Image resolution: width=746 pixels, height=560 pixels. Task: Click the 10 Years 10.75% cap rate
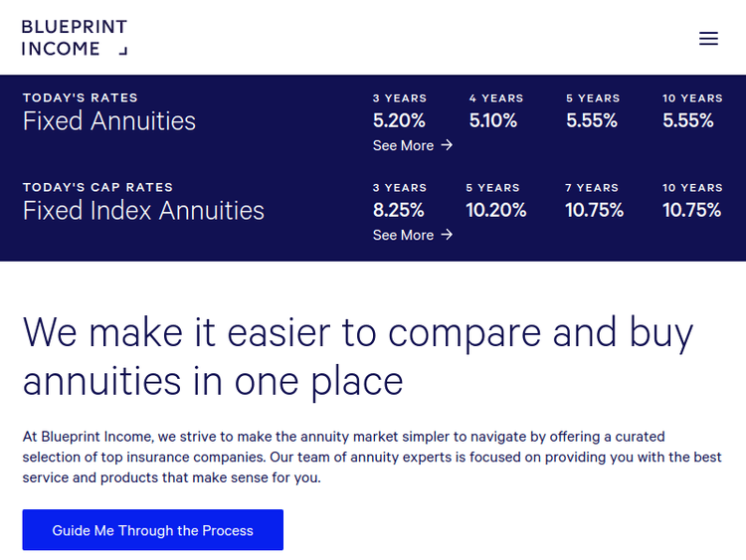click(691, 210)
